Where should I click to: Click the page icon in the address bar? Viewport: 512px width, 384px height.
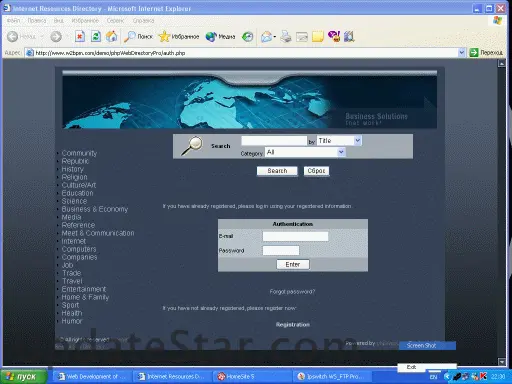point(30,53)
